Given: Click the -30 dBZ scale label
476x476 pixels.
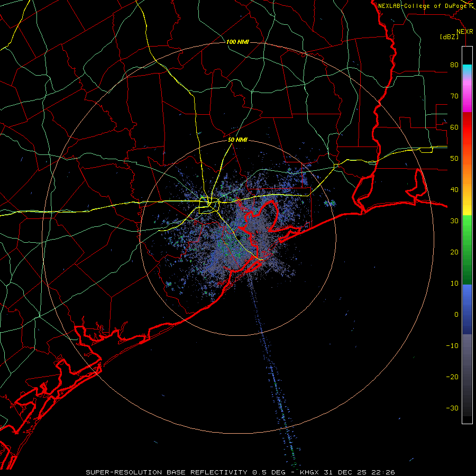Looking at the screenshot, I should click(452, 408).
